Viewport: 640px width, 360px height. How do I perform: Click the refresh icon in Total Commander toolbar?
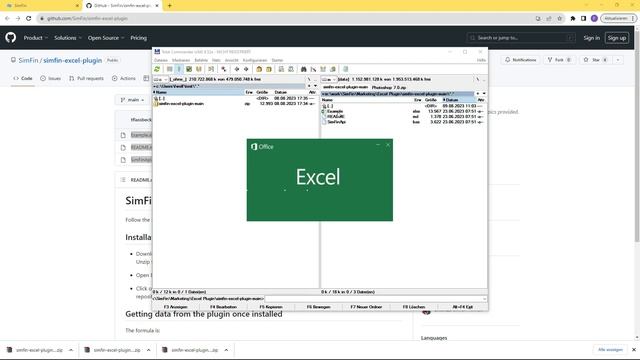(x=157, y=69)
